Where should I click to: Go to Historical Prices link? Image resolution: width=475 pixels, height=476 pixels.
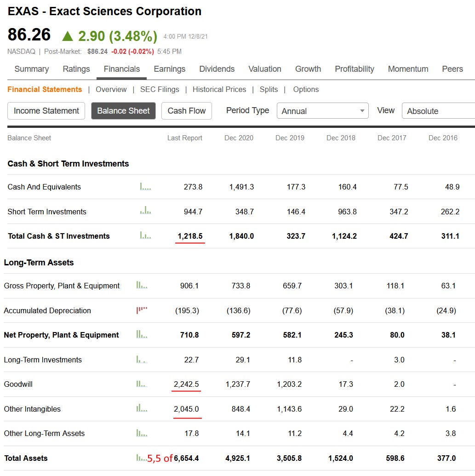click(x=219, y=89)
